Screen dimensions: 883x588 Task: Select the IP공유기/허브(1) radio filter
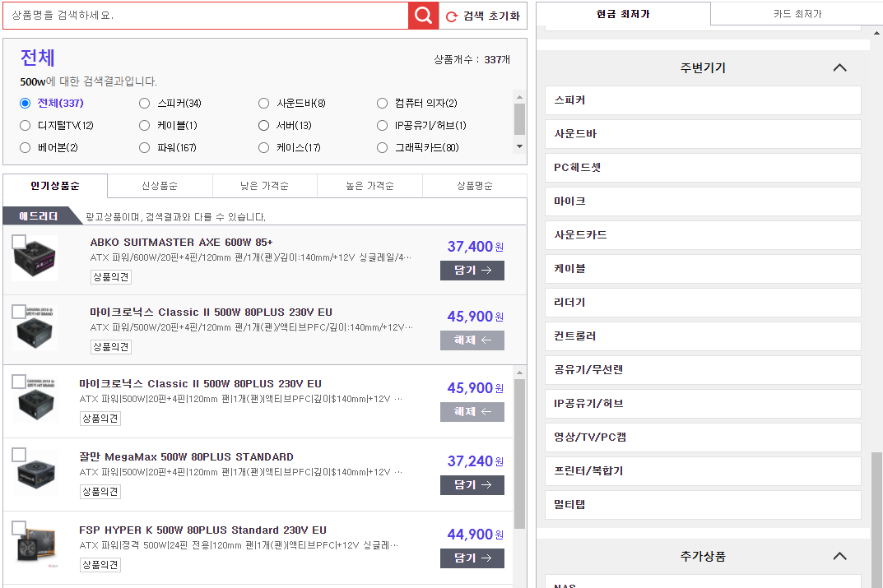coord(382,126)
